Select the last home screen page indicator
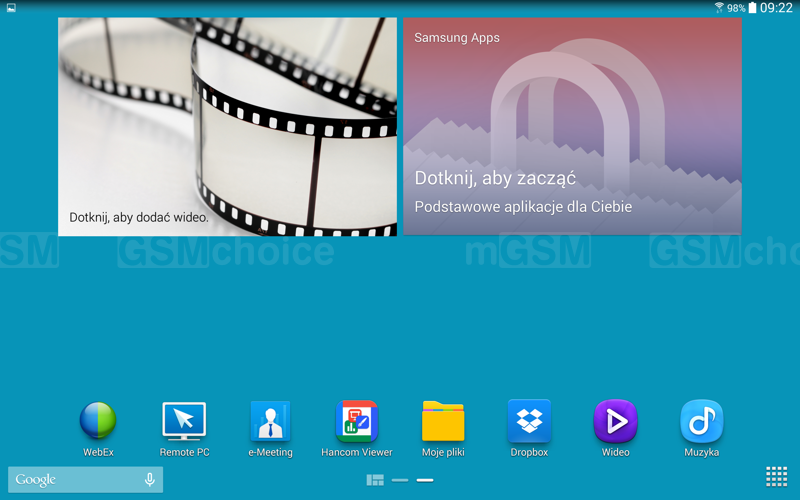 (425, 480)
